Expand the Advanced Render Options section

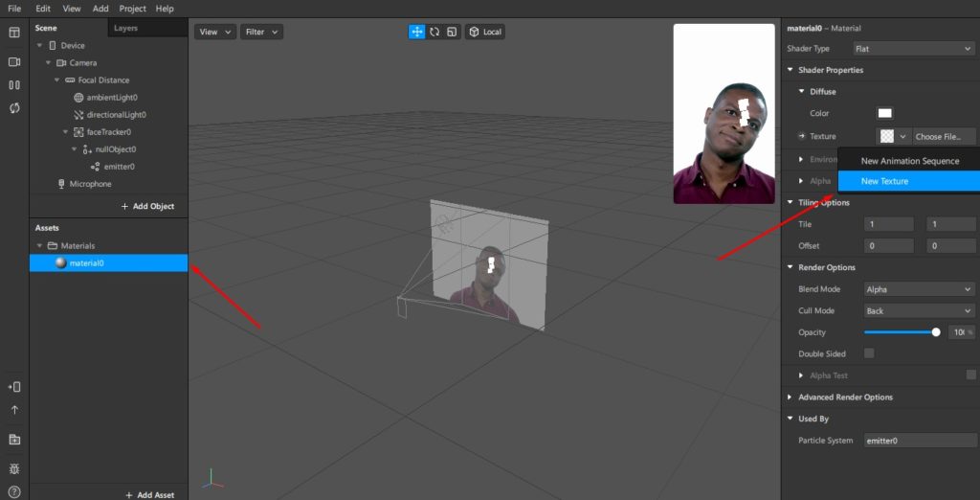pos(845,397)
